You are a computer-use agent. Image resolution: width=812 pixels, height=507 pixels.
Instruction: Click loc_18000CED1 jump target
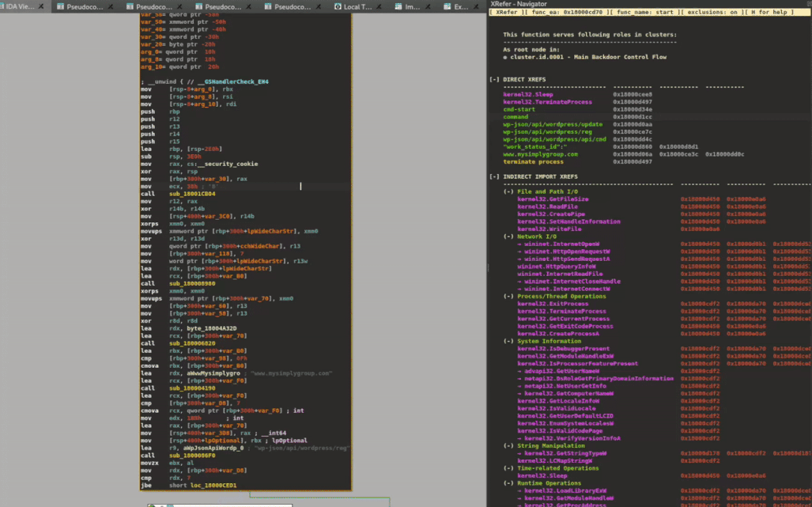[x=213, y=486]
